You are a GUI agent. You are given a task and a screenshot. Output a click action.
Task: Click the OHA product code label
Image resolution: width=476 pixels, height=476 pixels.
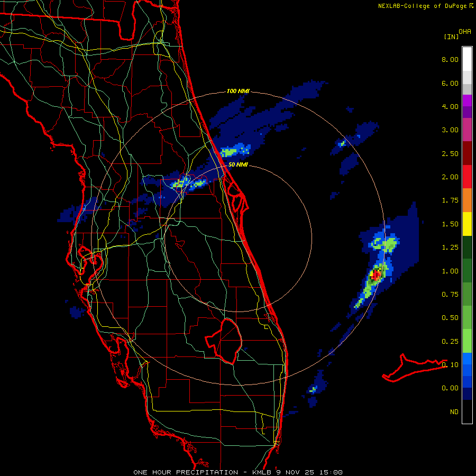coord(465,32)
